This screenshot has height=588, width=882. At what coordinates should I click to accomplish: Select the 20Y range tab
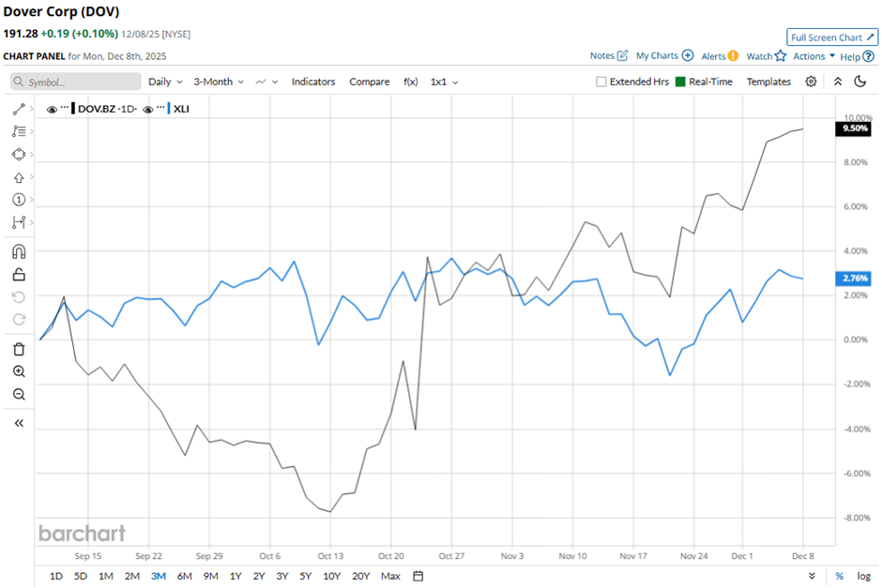(360, 576)
